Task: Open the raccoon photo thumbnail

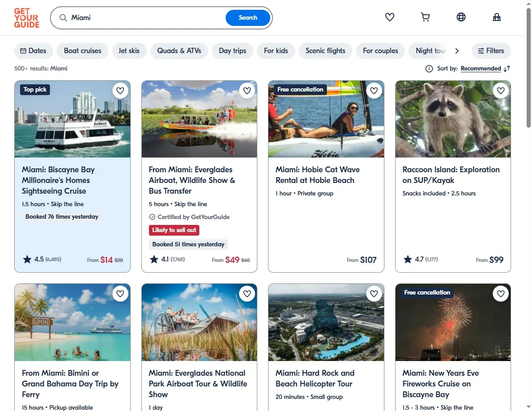Action: (x=453, y=119)
